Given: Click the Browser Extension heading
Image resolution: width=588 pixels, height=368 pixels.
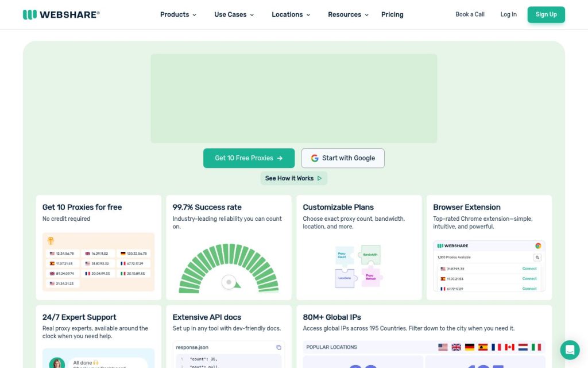Looking at the screenshot, I should [x=467, y=207].
